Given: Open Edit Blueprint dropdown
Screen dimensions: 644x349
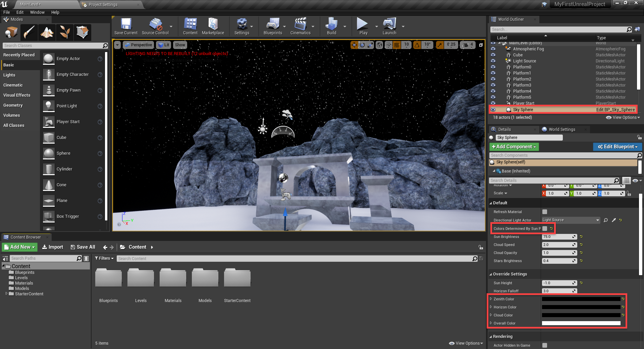Looking at the screenshot, I should pos(618,147).
